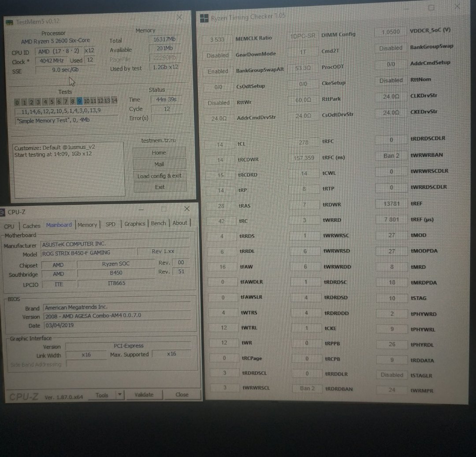
Task: Click the Time value 44m 39s
Action: [166, 99]
